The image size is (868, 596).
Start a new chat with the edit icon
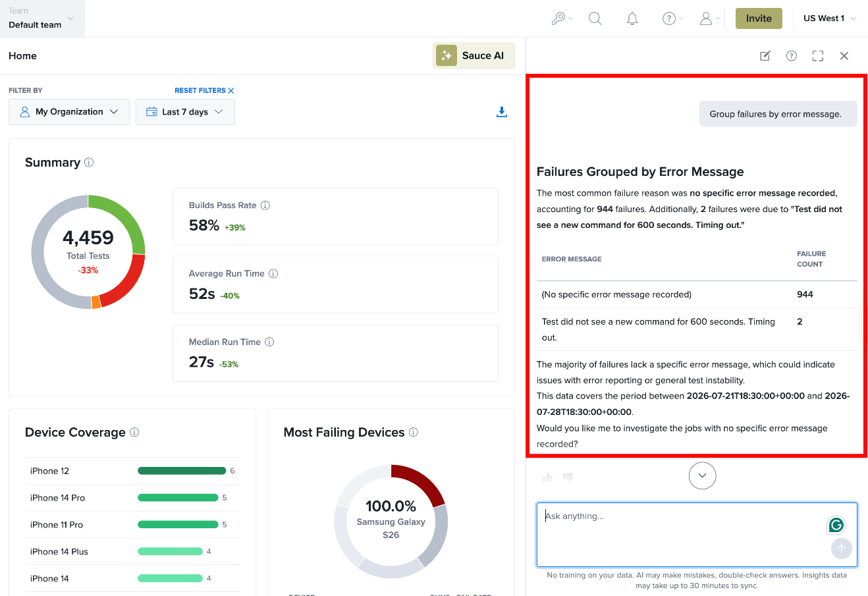765,56
